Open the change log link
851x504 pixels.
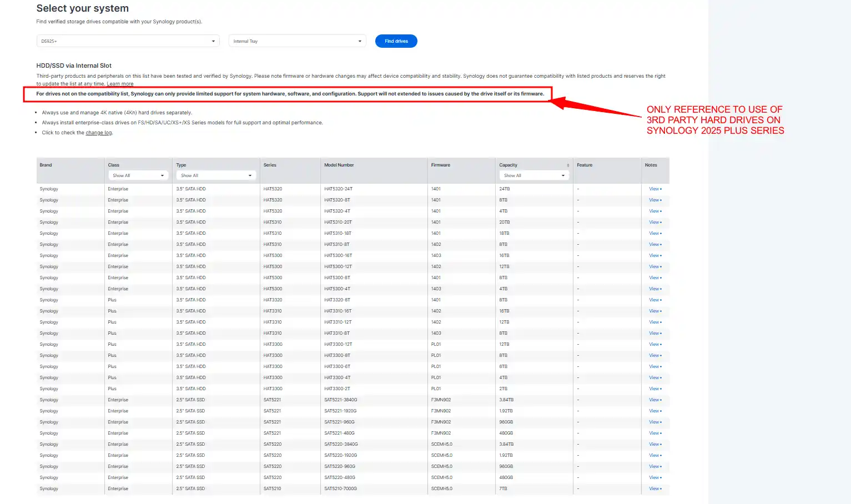click(x=98, y=133)
